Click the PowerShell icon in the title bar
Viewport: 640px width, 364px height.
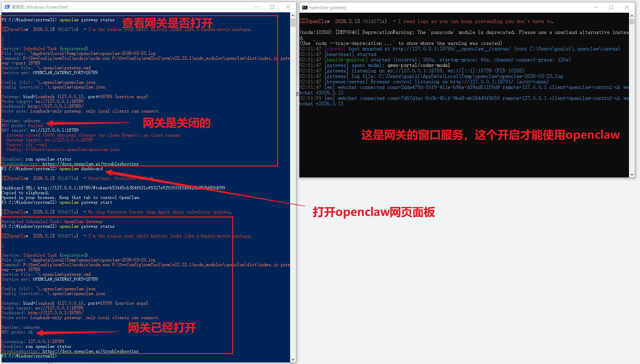pyautogui.click(x=7, y=7)
